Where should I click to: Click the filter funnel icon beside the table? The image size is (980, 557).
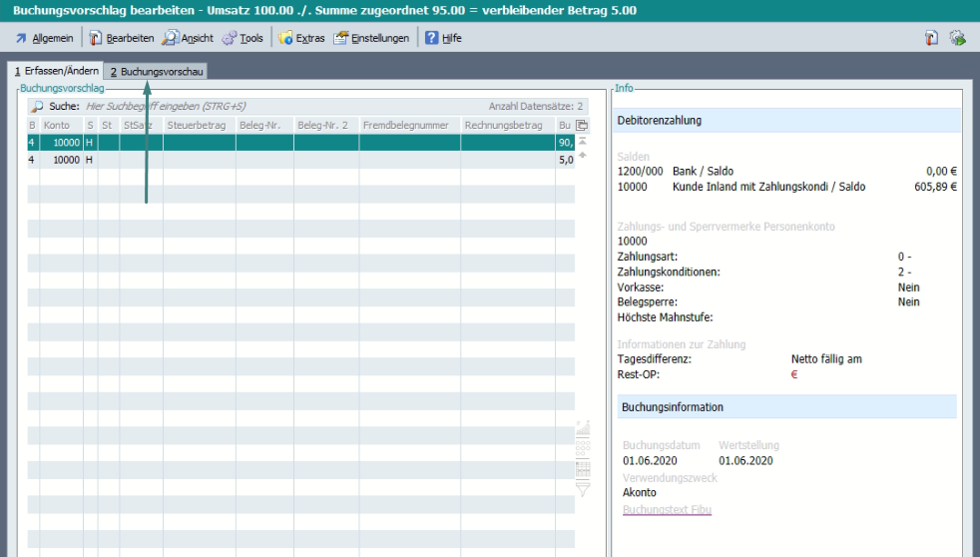(x=583, y=488)
